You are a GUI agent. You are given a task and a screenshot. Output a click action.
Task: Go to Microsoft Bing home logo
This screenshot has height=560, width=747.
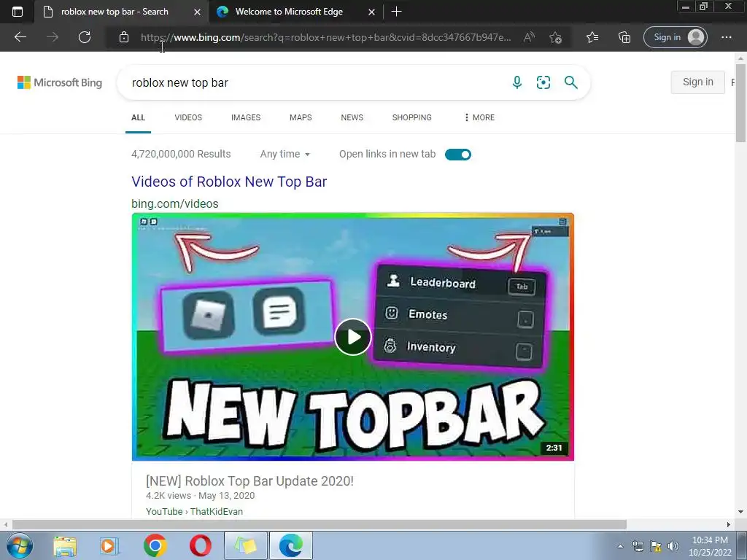coord(60,82)
